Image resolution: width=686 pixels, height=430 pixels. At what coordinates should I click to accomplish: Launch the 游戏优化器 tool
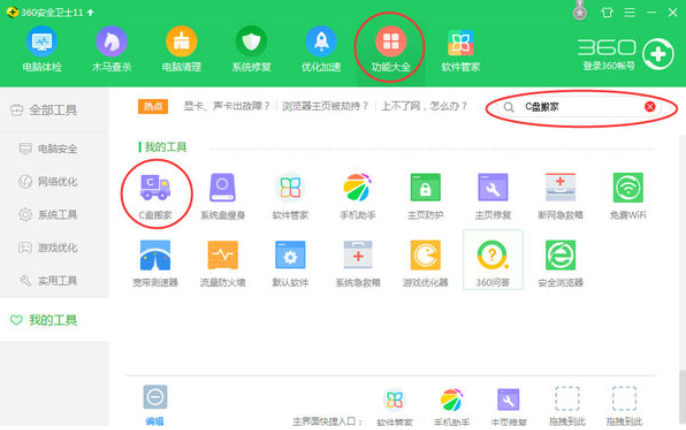425,257
